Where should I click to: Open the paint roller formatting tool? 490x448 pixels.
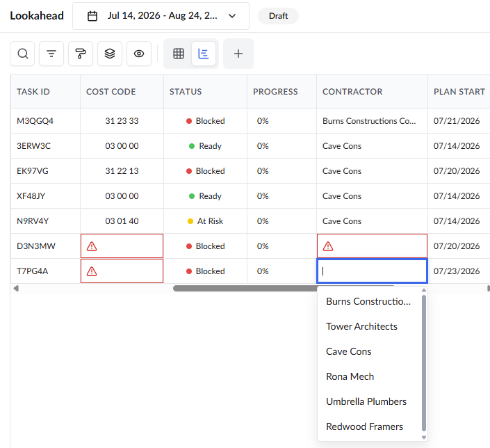81,54
